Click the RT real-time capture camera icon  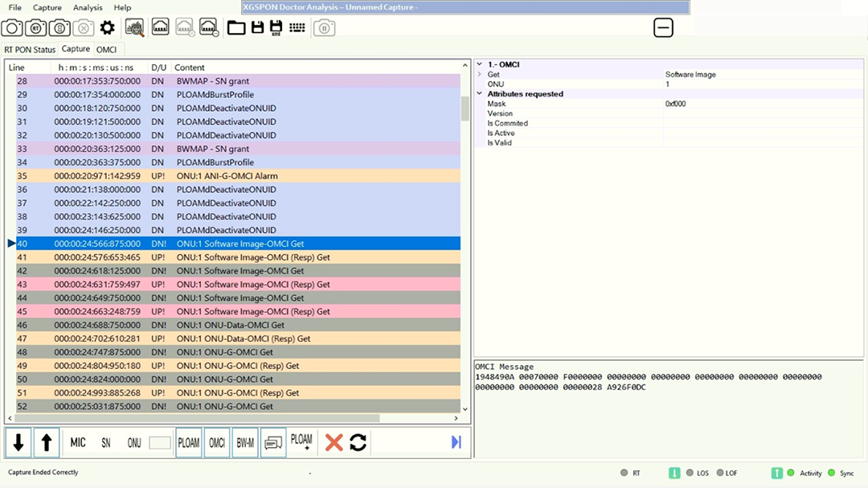pos(36,28)
